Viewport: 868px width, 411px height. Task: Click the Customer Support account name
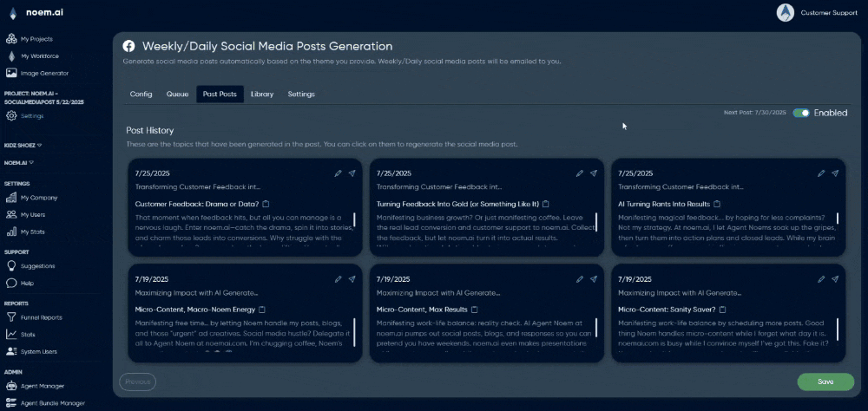point(829,13)
